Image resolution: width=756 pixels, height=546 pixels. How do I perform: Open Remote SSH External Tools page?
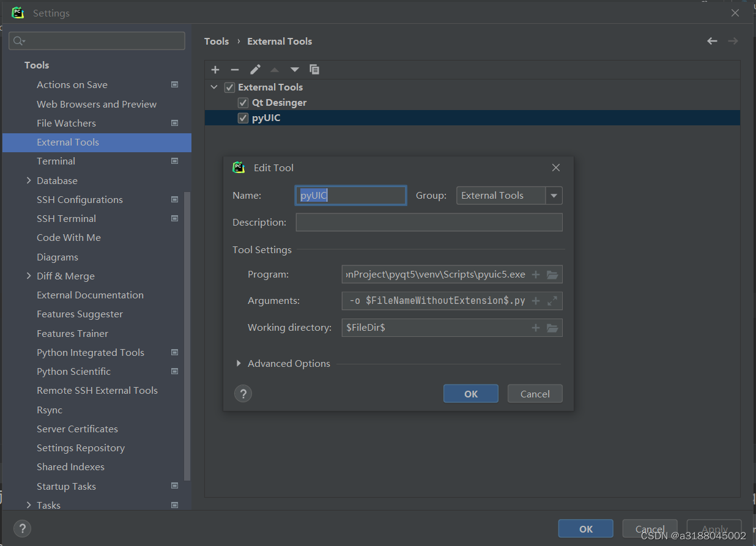click(97, 390)
